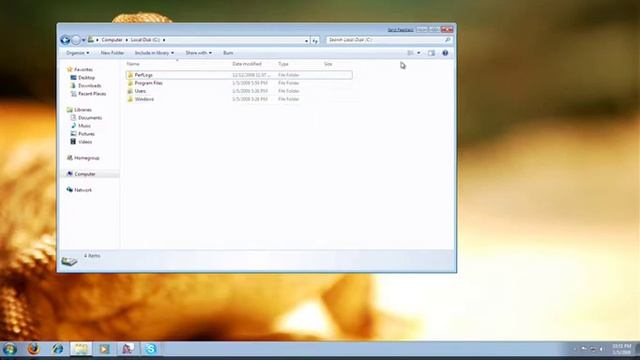Click the search magnifier icon

pyautogui.click(x=448, y=40)
